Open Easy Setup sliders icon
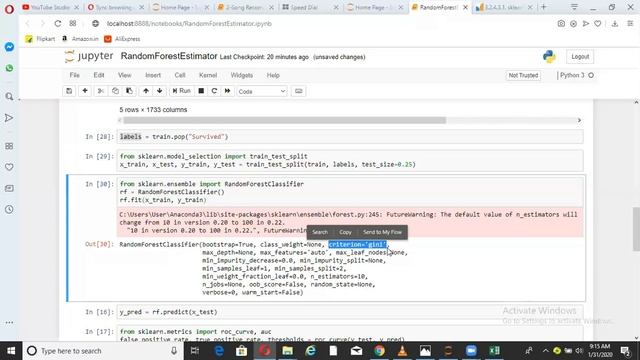 pos(630,24)
